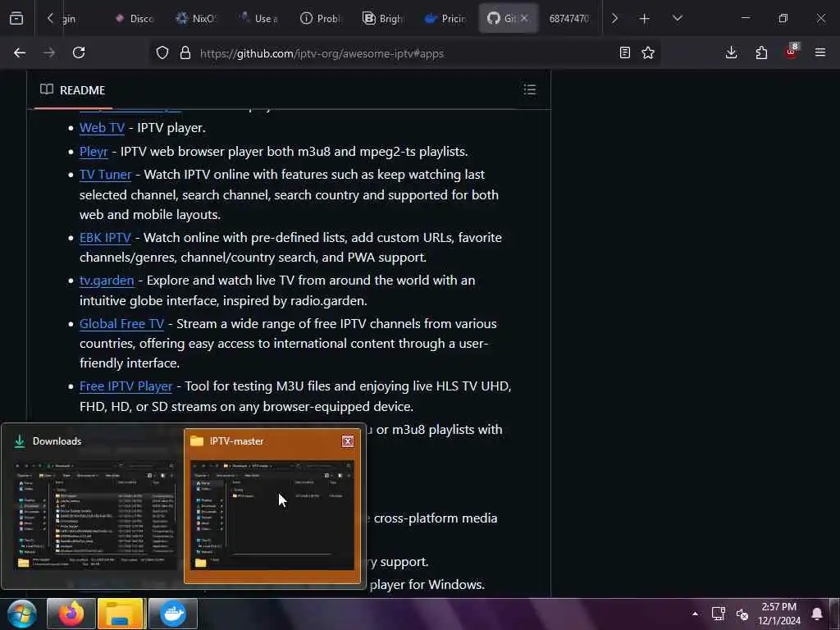This screenshot has height=630, width=840.
Task: Switch to the Pricin tab
Action: pyautogui.click(x=445, y=18)
